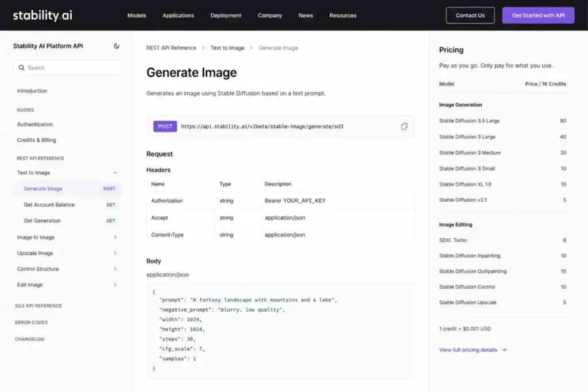Open the Error Codes section
Viewport: 588px width, 392px height.
click(x=31, y=323)
